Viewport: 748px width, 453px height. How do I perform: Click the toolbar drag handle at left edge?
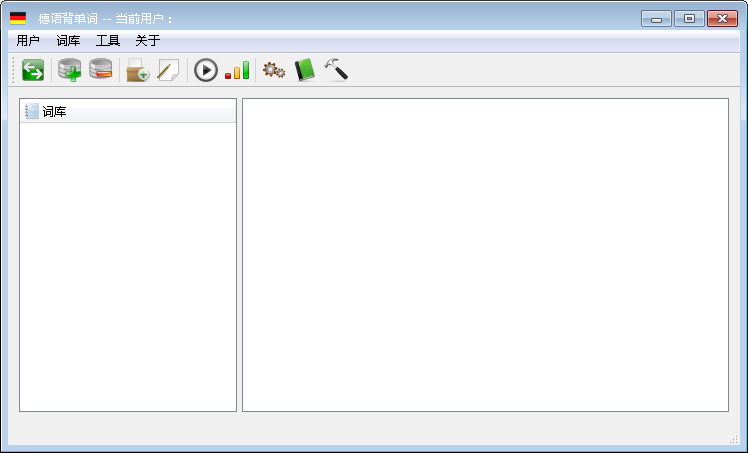13,70
